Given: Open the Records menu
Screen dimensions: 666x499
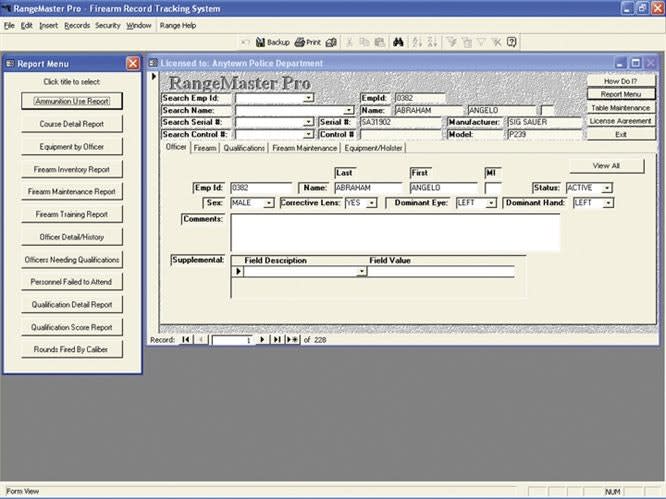Looking at the screenshot, I should point(77,25).
